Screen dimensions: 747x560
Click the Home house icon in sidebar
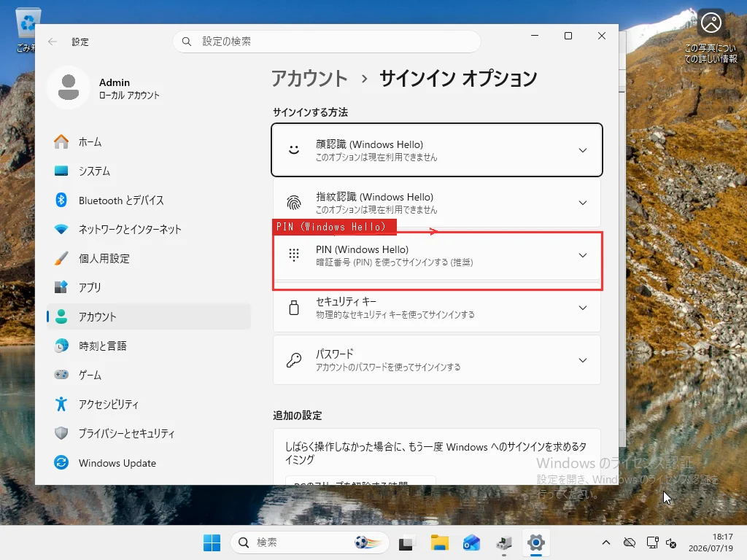(x=61, y=142)
